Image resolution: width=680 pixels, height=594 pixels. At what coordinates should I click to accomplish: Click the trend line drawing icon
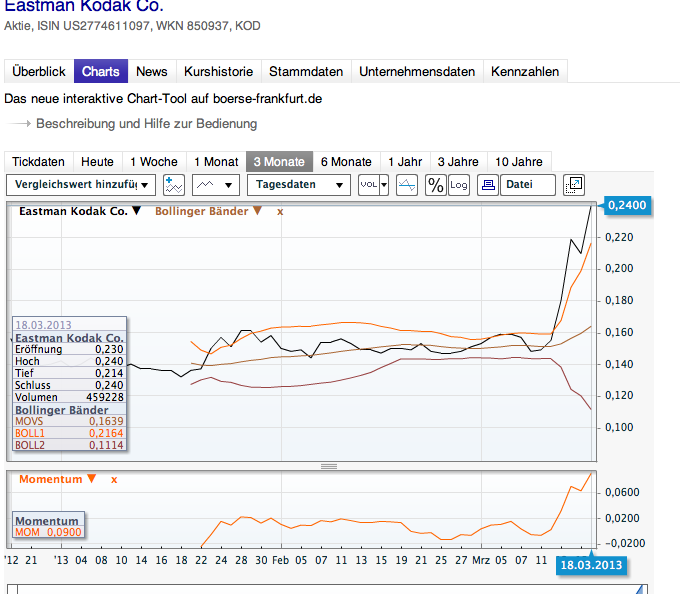407,185
